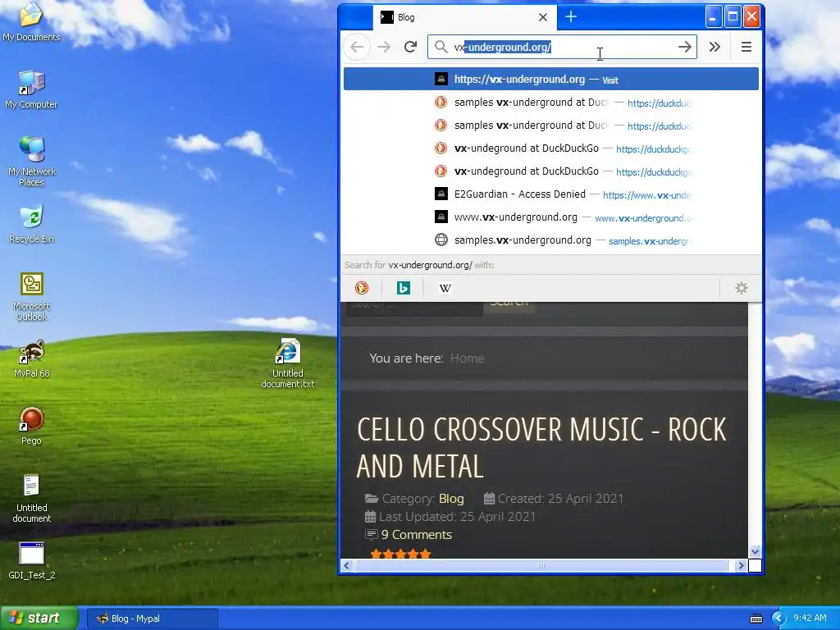Click the horizontal scrollbar left arrow
Viewport: 840px width, 630px height.
[347, 566]
